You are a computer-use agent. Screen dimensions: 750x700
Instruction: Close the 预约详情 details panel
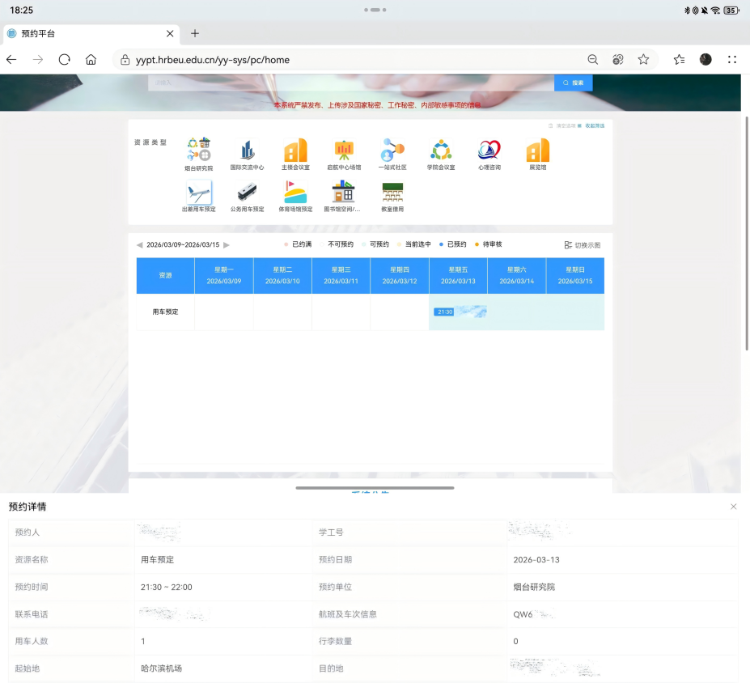734,507
